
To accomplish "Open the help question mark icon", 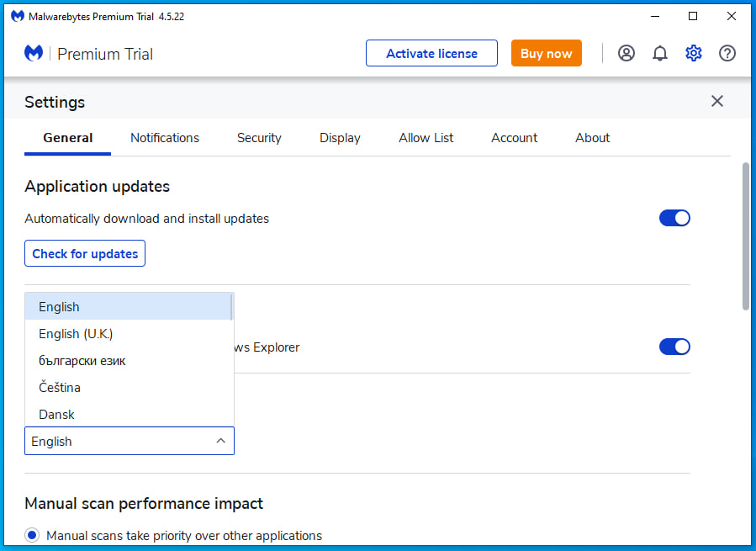I will (727, 53).
